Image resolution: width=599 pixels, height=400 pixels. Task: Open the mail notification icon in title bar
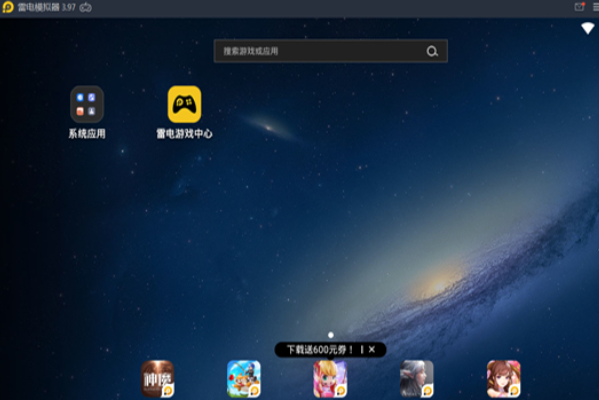580,7
